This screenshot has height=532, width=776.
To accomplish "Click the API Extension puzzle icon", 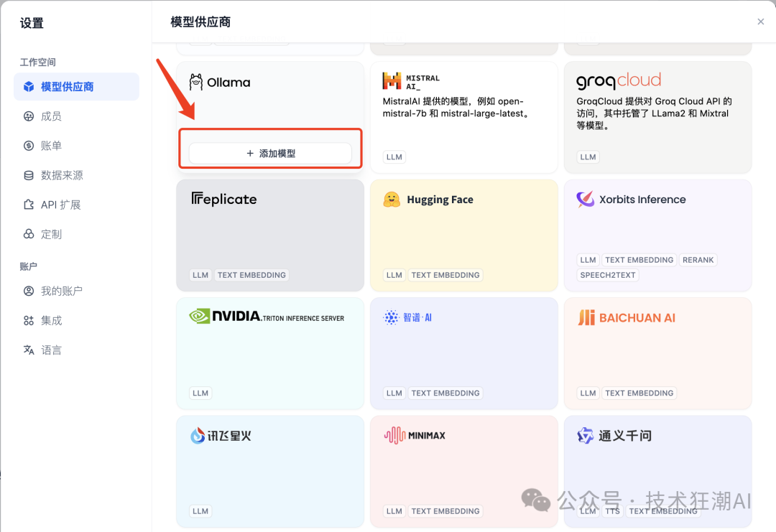I will pos(29,205).
